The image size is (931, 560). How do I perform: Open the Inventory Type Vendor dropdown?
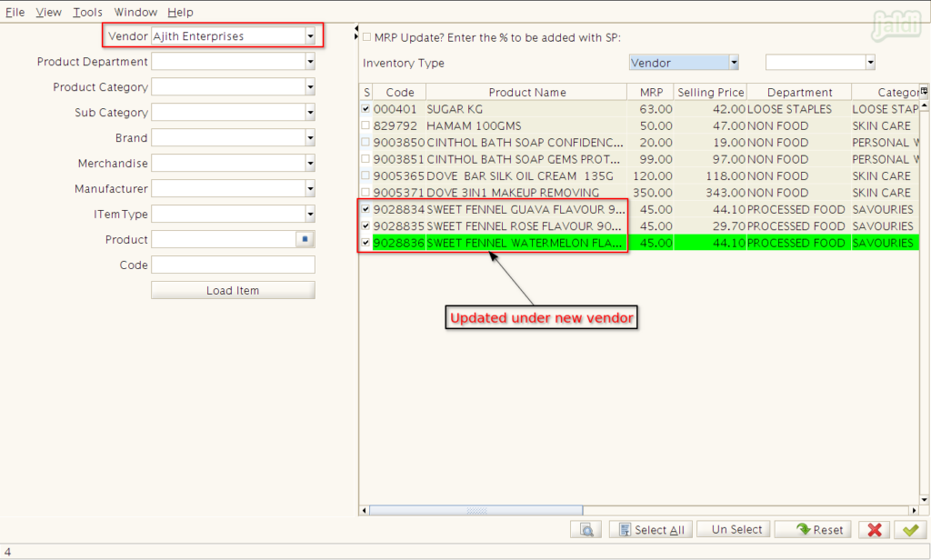pyautogui.click(x=734, y=63)
